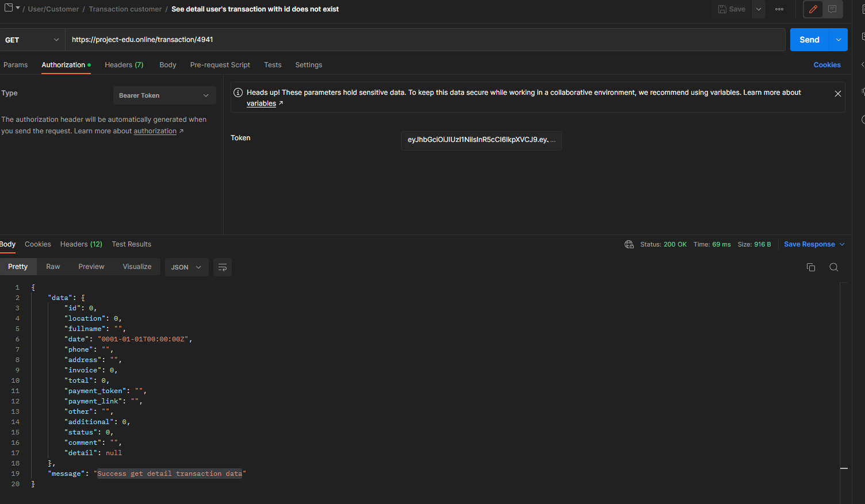Open the edit documentation pencil icon

point(813,9)
